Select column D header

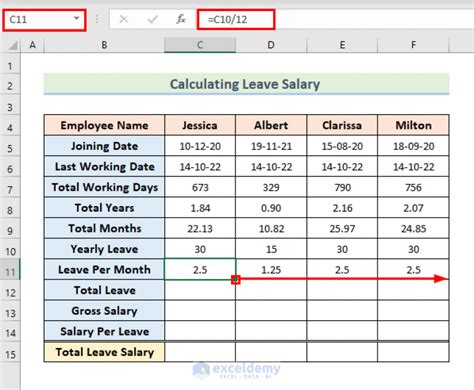click(271, 45)
